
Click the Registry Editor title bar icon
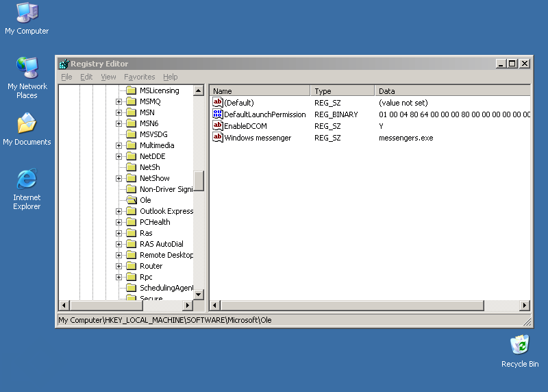[64, 64]
